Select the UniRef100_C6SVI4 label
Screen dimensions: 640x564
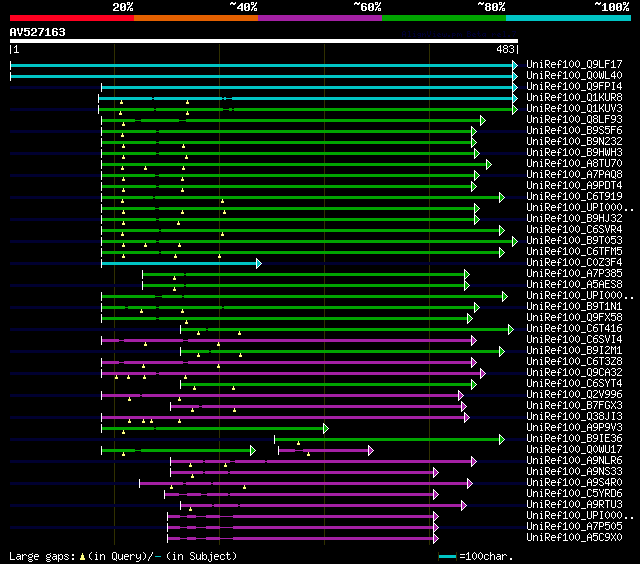click(x=574, y=340)
